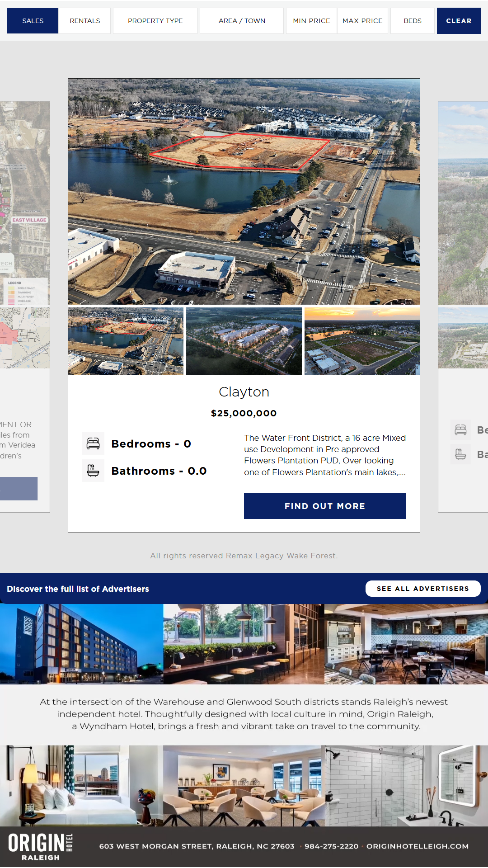This screenshot has width=488, height=868.
Task: Expand the Area / Town filter
Action: [x=242, y=21]
